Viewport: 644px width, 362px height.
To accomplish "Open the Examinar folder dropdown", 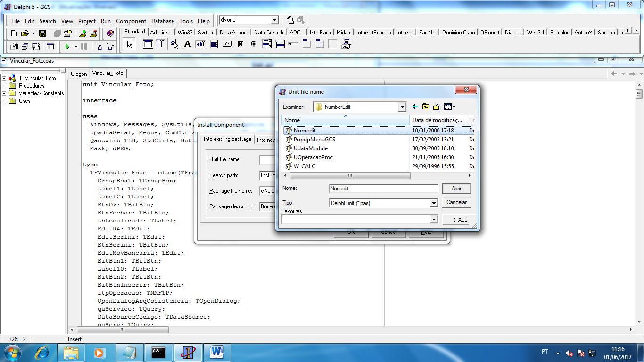I will click(x=402, y=107).
